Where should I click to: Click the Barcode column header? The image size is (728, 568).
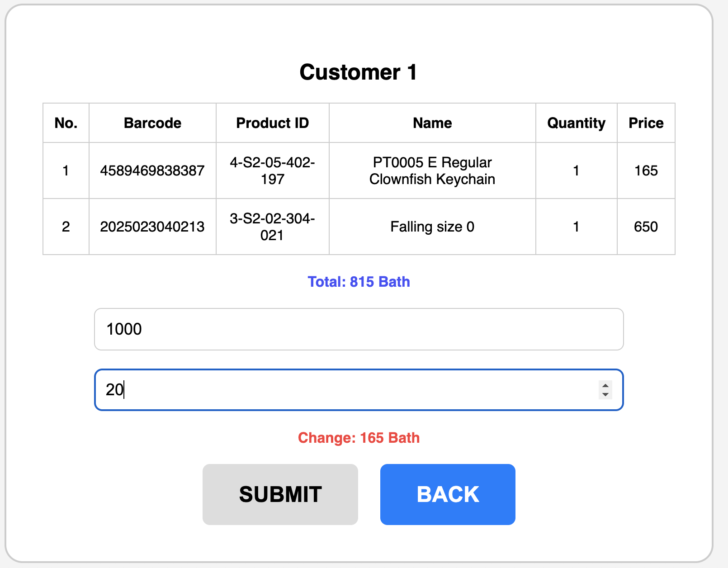click(152, 123)
